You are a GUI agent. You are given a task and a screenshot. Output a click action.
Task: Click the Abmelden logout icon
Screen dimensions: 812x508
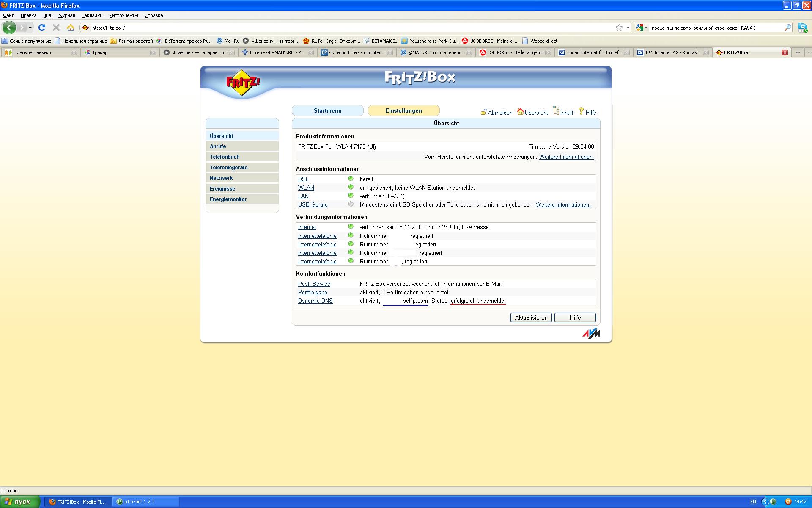(x=483, y=112)
